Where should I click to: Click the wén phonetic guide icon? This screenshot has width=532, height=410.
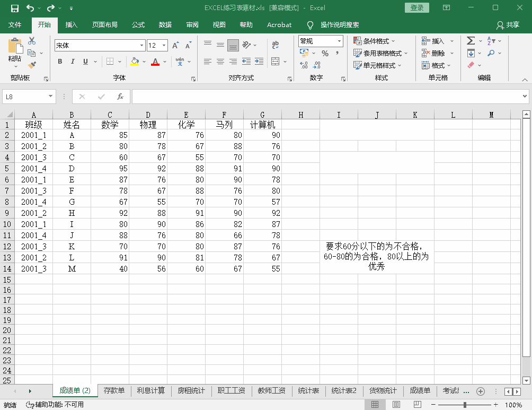(180, 61)
